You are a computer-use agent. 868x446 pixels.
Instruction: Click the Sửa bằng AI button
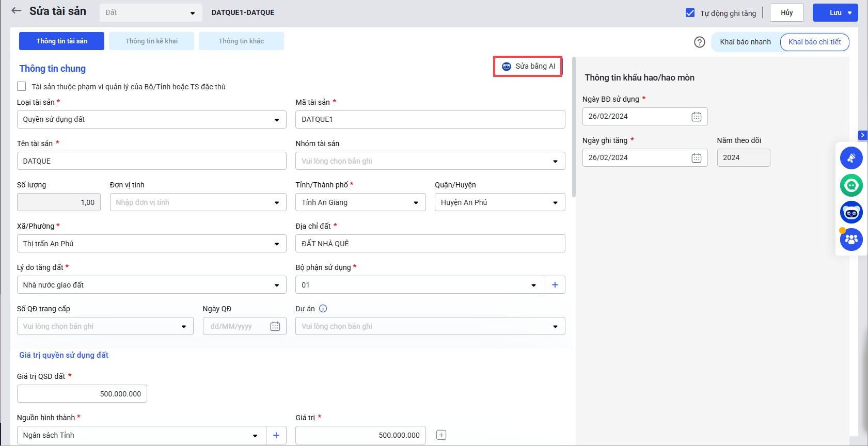[528, 67]
